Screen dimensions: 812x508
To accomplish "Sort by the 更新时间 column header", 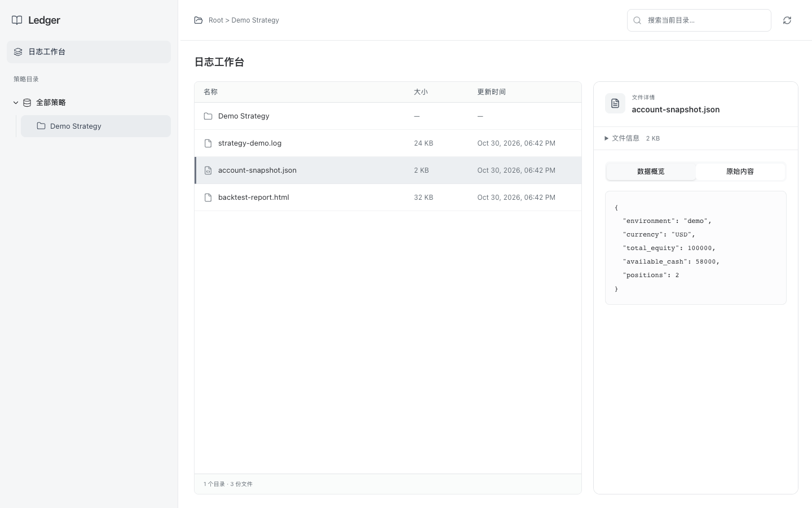I will [x=491, y=92].
